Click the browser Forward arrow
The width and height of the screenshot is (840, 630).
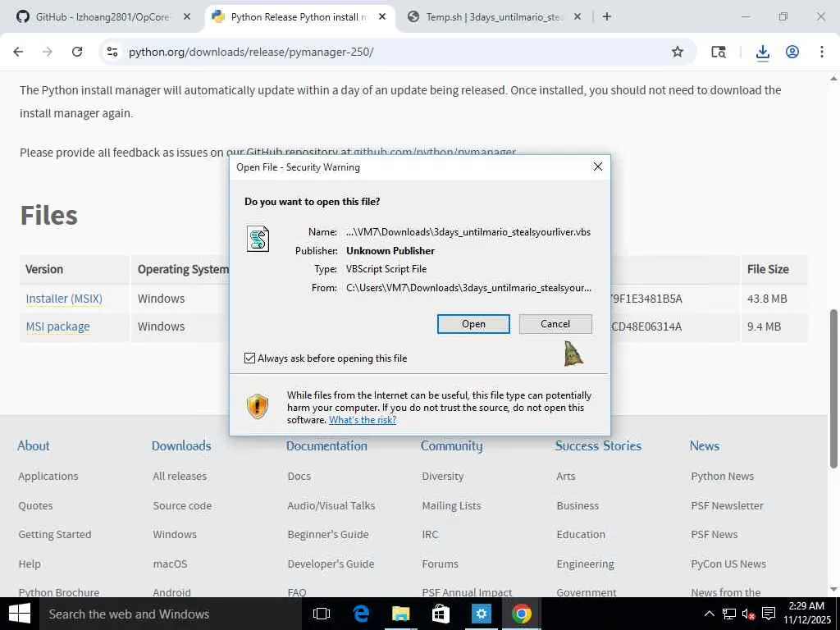click(47, 52)
